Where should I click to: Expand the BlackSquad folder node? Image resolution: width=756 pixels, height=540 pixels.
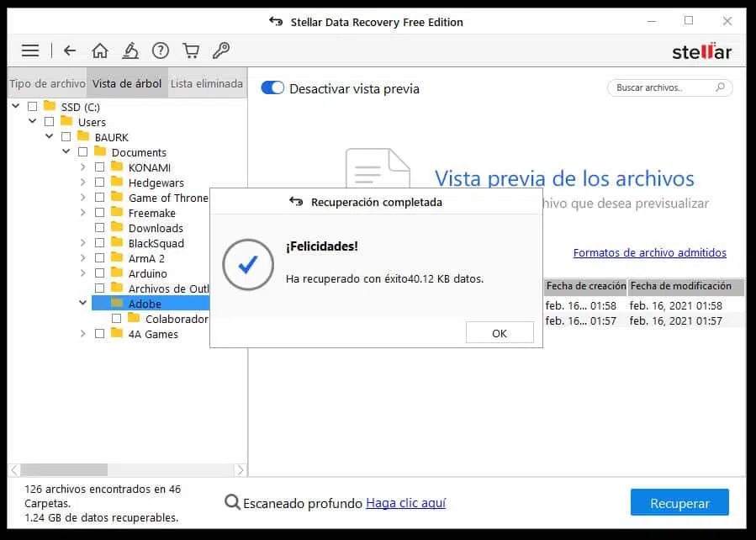coord(83,243)
